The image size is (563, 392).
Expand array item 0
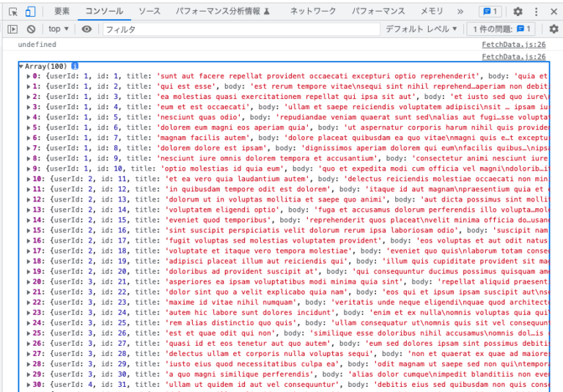tap(29, 76)
